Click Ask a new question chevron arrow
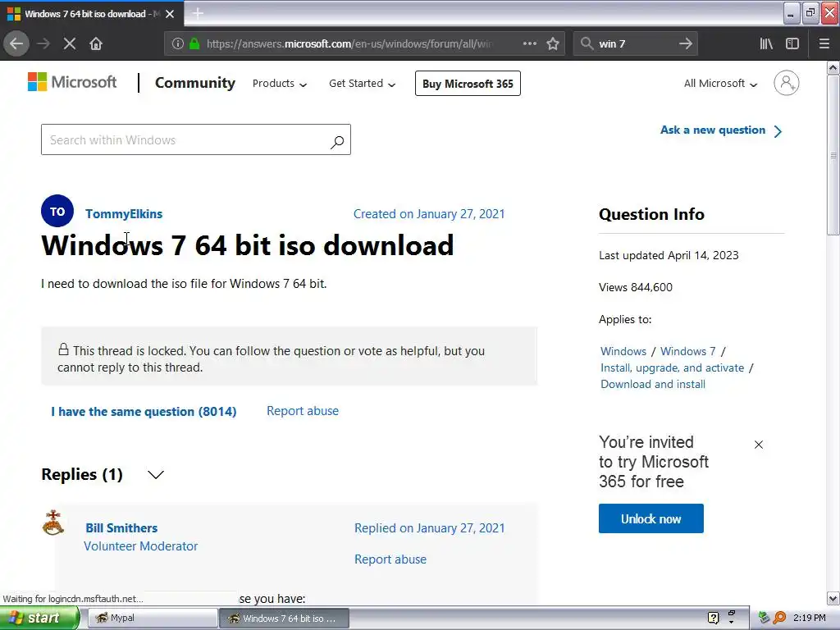The width and height of the screenshot is (840, 630). (x=778, y=131)
